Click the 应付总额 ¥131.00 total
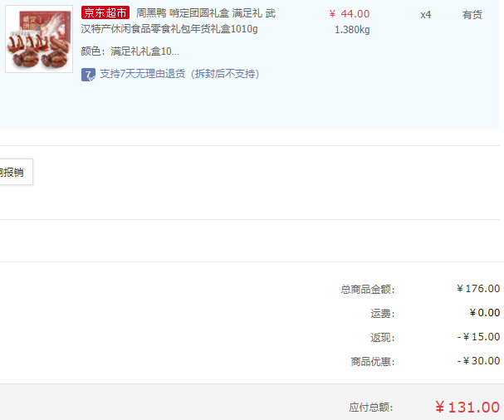Viewport: 504px width, 420px height. click(467, 408)
